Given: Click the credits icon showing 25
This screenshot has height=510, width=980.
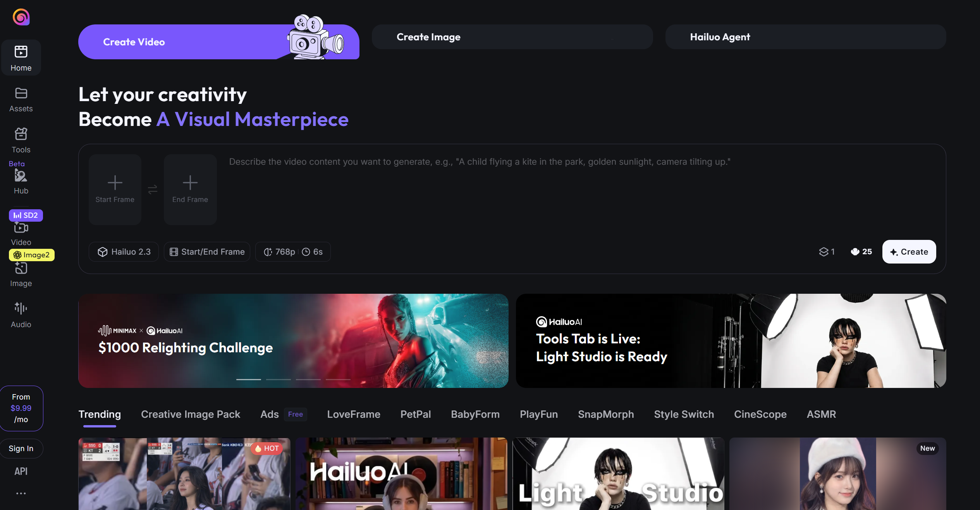Looking at the screenshot, I should [861, 252].
